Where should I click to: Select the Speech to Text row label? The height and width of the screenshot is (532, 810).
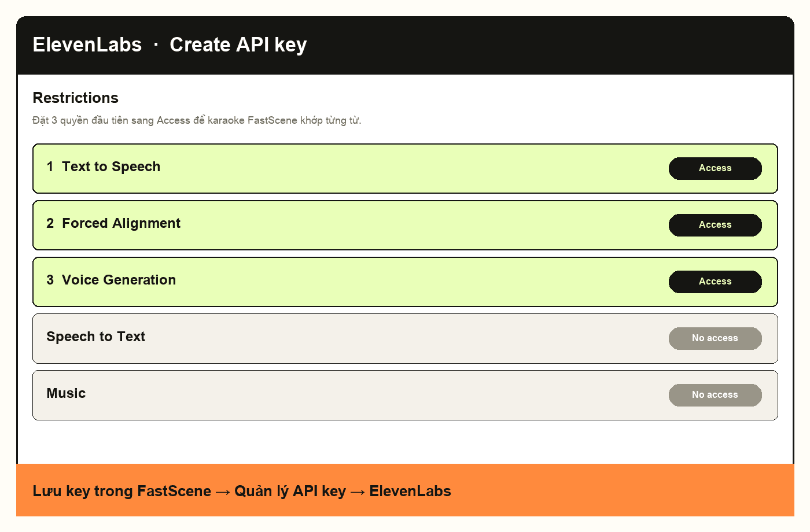pyautogui.click(x=95, y=337)
